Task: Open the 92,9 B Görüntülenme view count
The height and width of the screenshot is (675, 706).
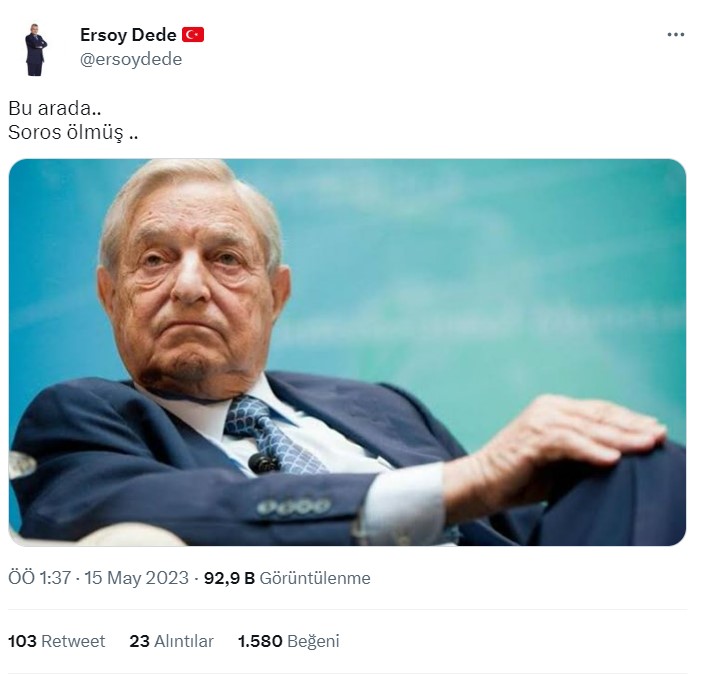Action: click(287, 578)
